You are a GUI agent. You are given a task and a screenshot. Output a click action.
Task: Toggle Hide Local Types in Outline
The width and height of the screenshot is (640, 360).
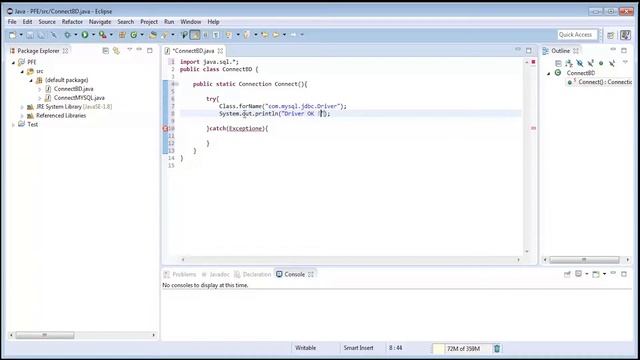point(612,63)
